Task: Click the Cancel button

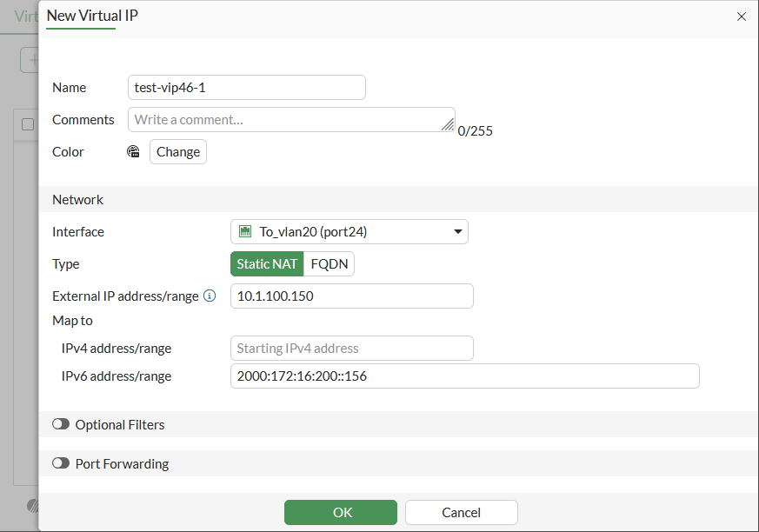Action: (x=461, y=512)
